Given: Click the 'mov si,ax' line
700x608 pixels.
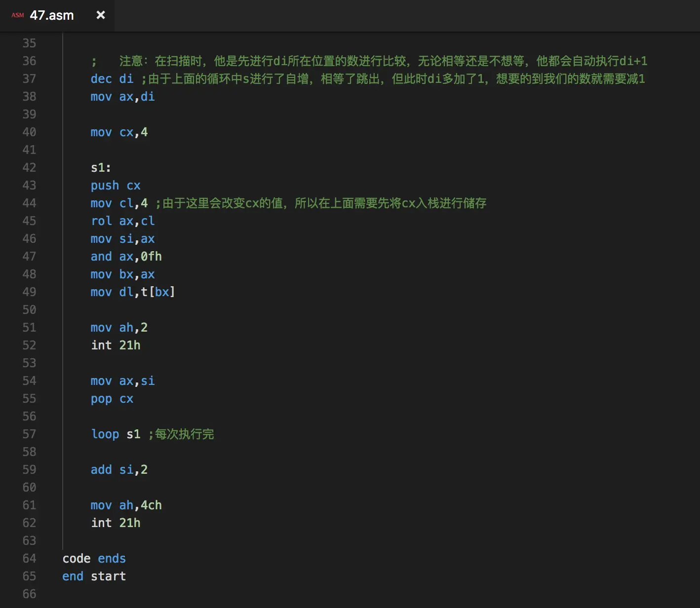Looking at the screenshot, I should click(x=123, y=239).
